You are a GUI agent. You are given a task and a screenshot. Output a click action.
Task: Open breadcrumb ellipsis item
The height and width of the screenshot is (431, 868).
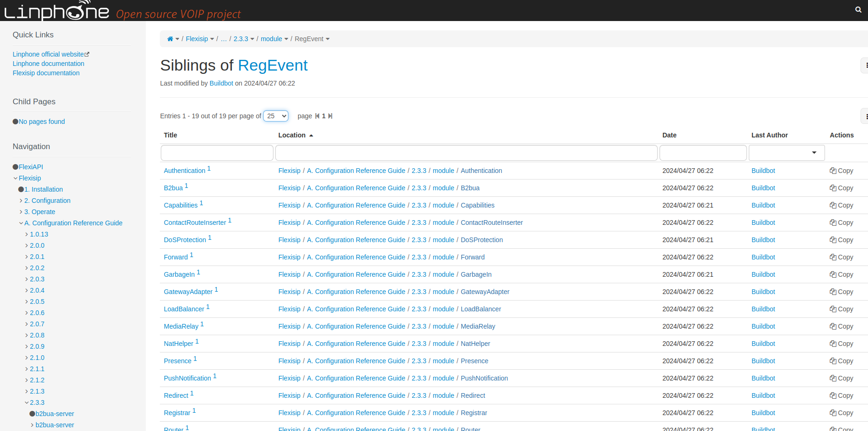click(224, 39)
